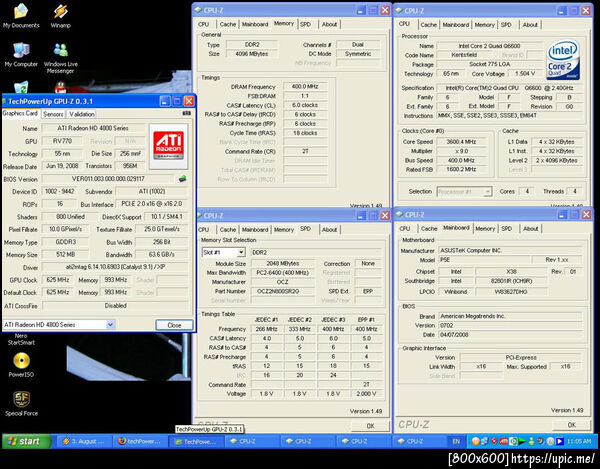Open Cache tab in CPU-Z Q6600 processor window
The width and height of the screenshot is (600, 469).
pos(429,24)
